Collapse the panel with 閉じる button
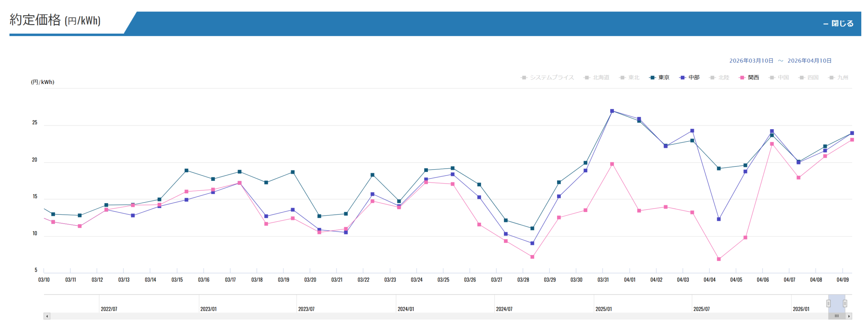This screenshot has width=868, height=329. 838,23
